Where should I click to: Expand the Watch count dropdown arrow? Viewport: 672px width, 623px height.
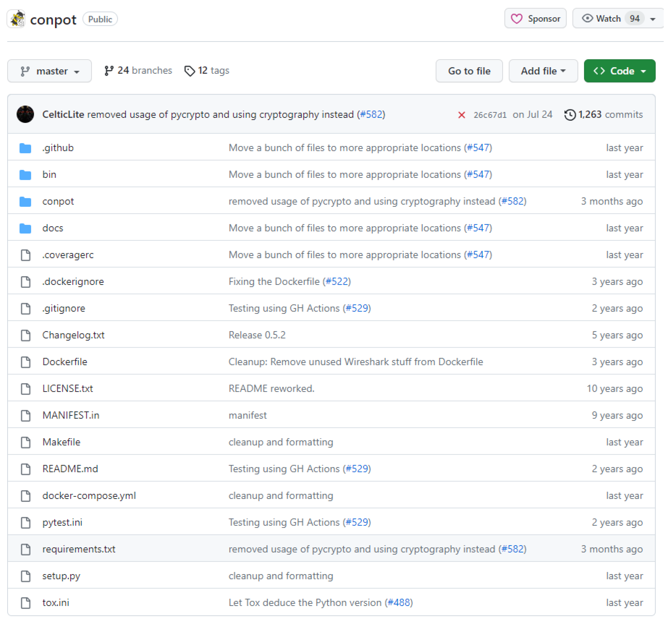(x=653, y=19)
